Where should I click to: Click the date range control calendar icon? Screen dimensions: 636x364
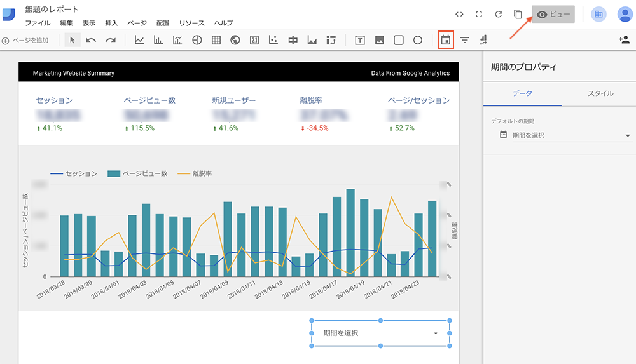coord(445,40)
